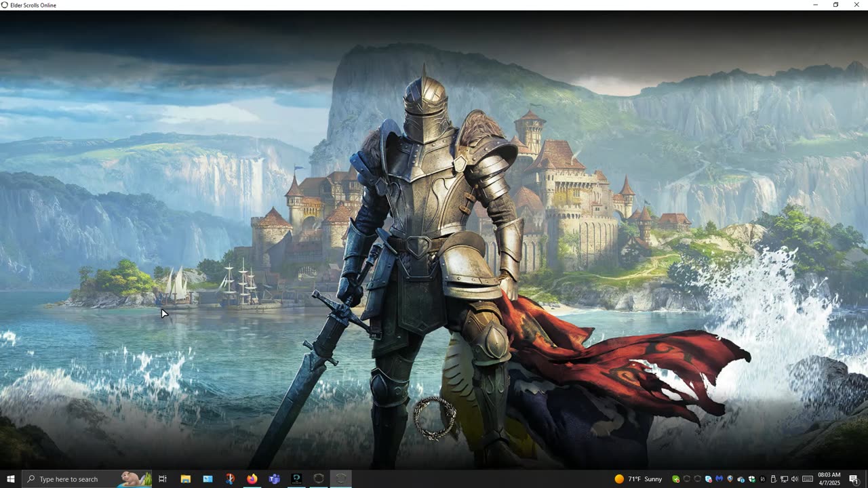This screenshot has width=868, height=488.
Task: Open Task View from the taskbar
Action: (163, 479)
